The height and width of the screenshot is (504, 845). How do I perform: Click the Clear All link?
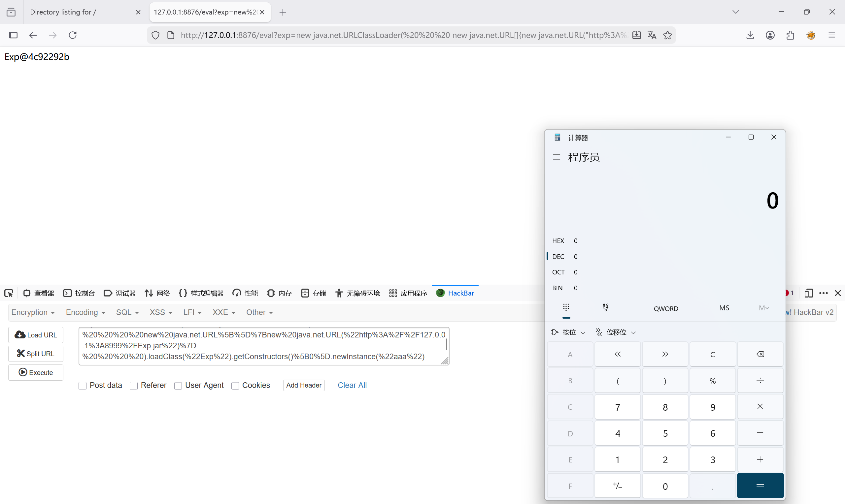[352, 385]
